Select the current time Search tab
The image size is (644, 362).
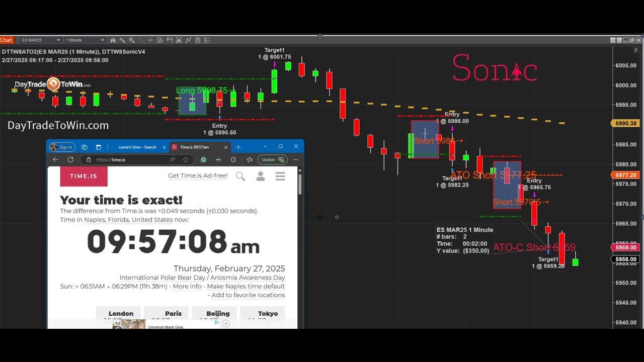[x=137, y=147]
